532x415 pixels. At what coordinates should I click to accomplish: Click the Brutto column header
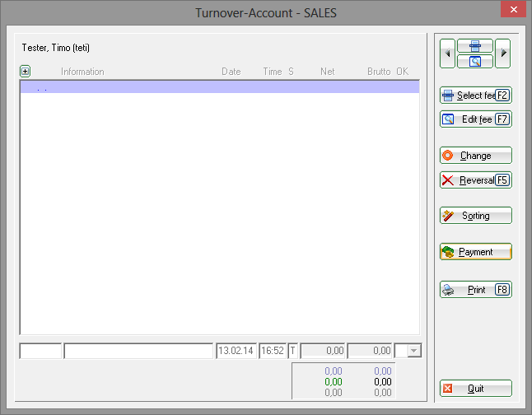379,72
